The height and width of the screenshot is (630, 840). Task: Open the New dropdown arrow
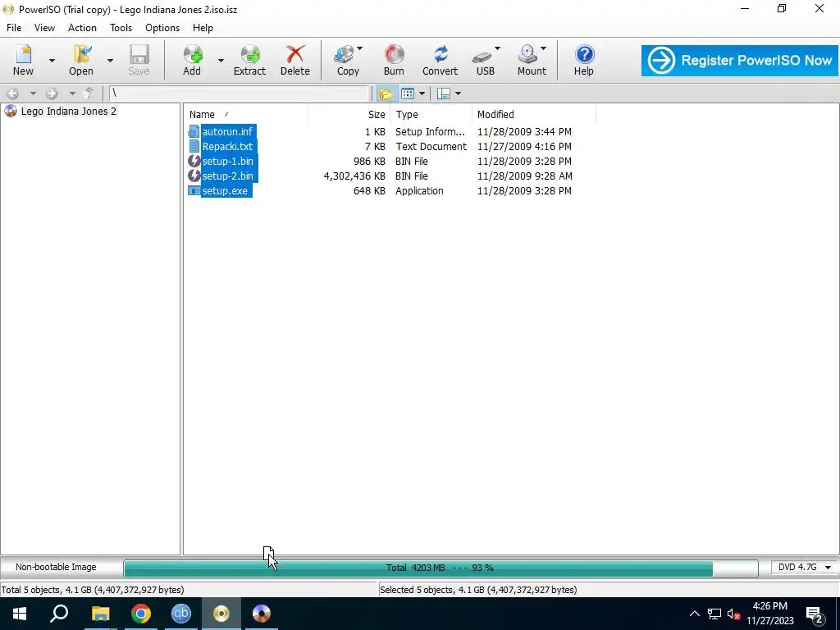tap(52, 61)
